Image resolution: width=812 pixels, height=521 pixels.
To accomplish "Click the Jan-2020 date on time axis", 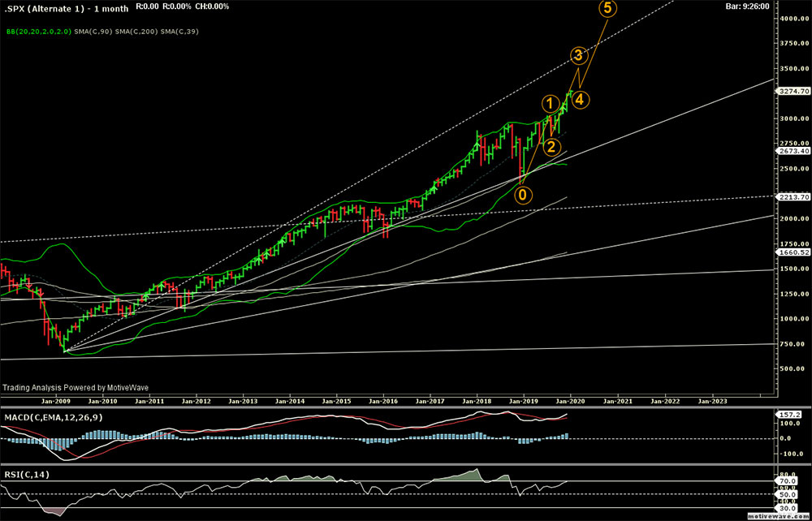I will click(x=571, y=401).
